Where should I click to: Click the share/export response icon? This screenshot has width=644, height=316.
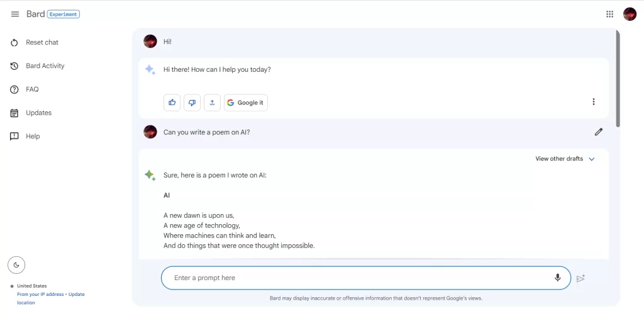[x=213, y=103]
